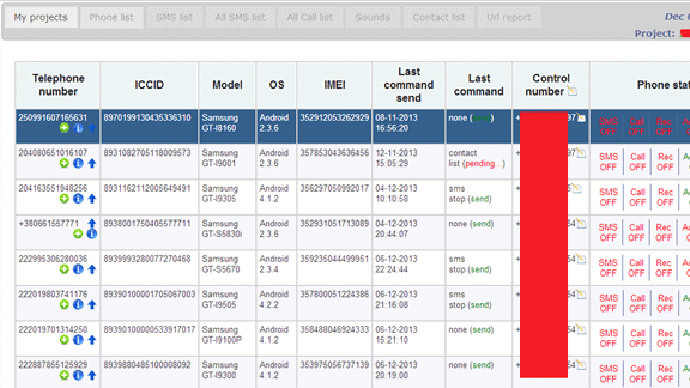Switch to the Phone list tab
The width and height of the screenshot is (690, 388).
pos(111,18)
